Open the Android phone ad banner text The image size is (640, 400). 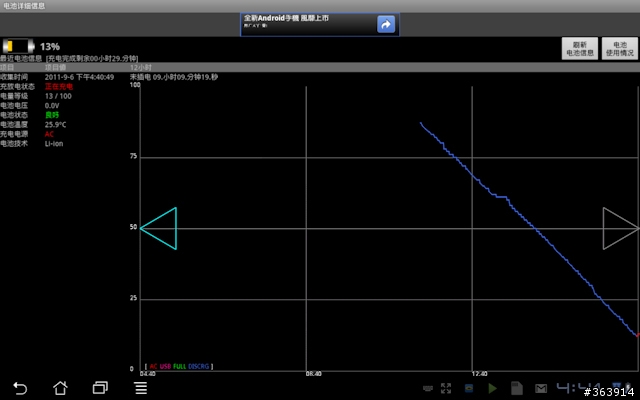pyautogui.click(x=286, y=18)
